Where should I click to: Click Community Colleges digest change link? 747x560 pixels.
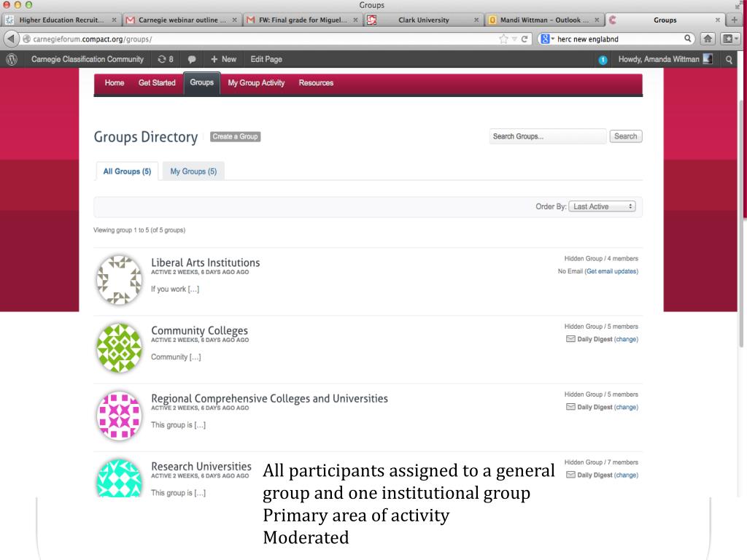coord(626,340)
